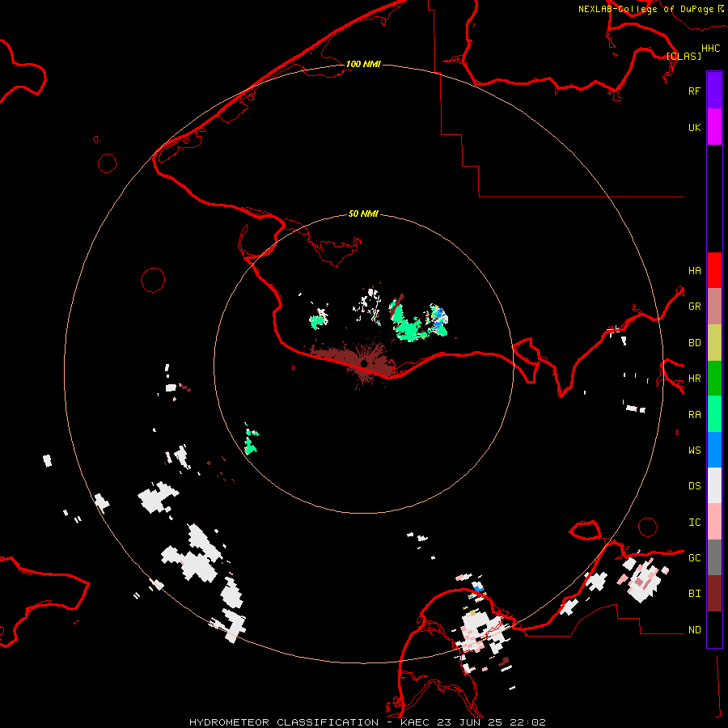Click the RA legend label
This screenshot has width=728, height=728.
click(x=694, y=415)
